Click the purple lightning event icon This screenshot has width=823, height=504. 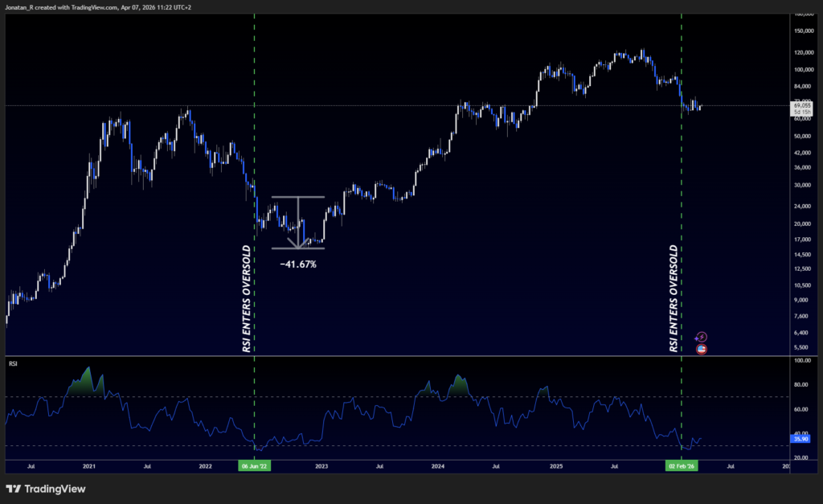(x=701, y=337)
